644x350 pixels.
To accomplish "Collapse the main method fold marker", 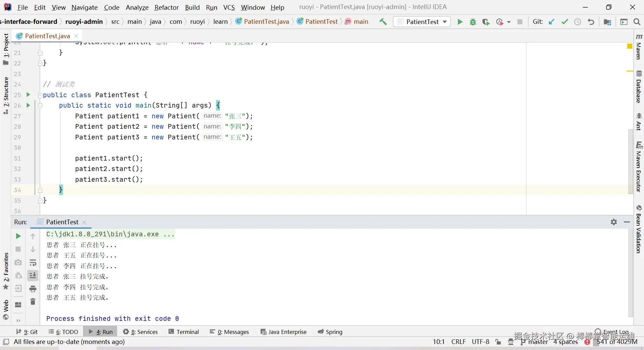I will [40, 106].
